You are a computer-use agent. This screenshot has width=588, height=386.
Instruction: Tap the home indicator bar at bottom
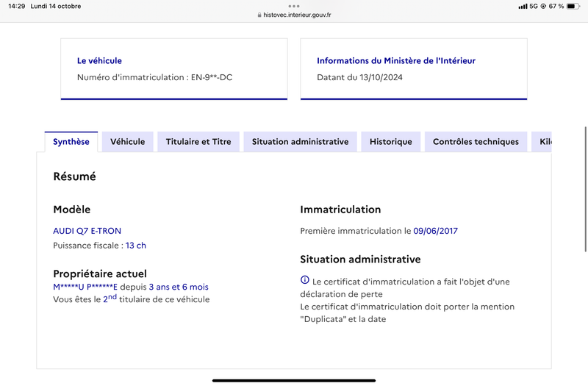[294, 380]
